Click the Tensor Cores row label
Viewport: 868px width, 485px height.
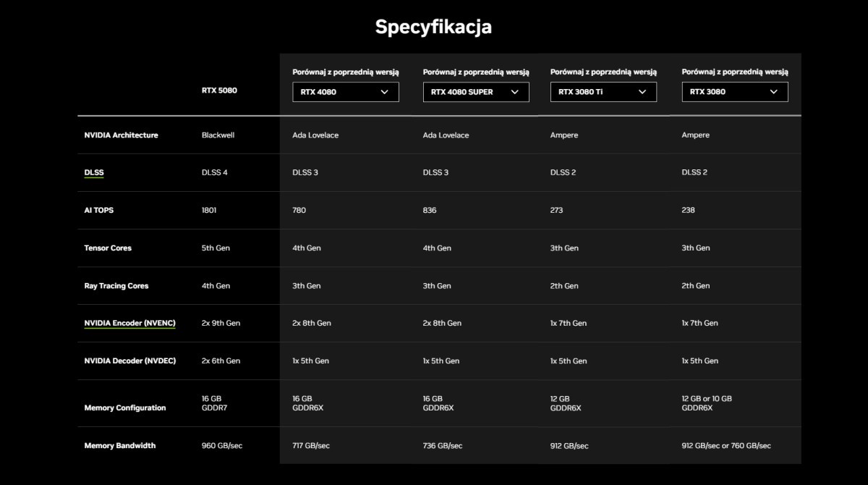point(108,248)
